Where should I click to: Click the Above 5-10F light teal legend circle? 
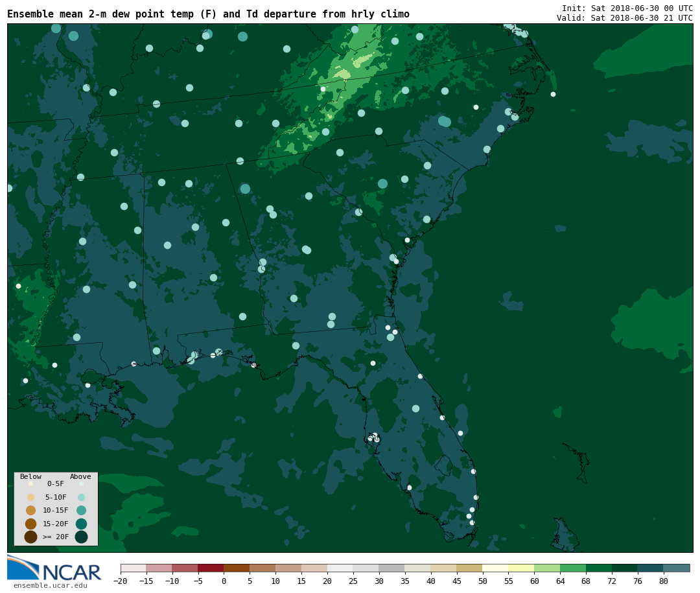(81, 497)
